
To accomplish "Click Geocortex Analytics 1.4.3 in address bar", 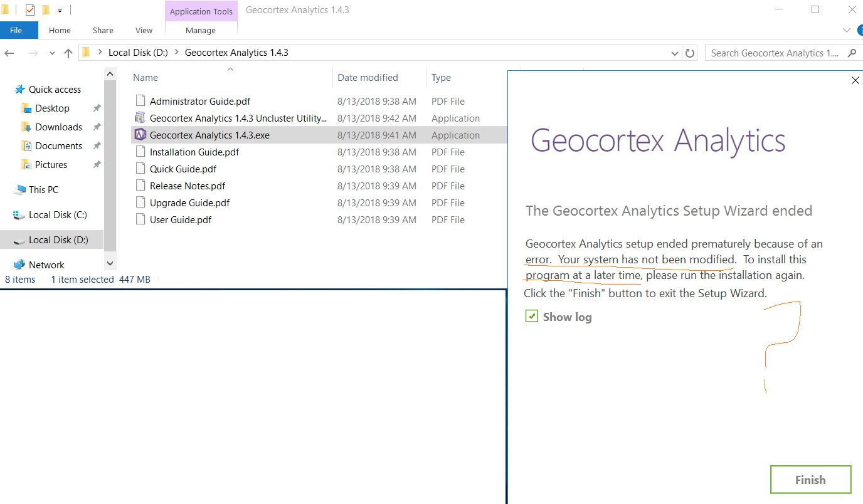I will (236, 53).
